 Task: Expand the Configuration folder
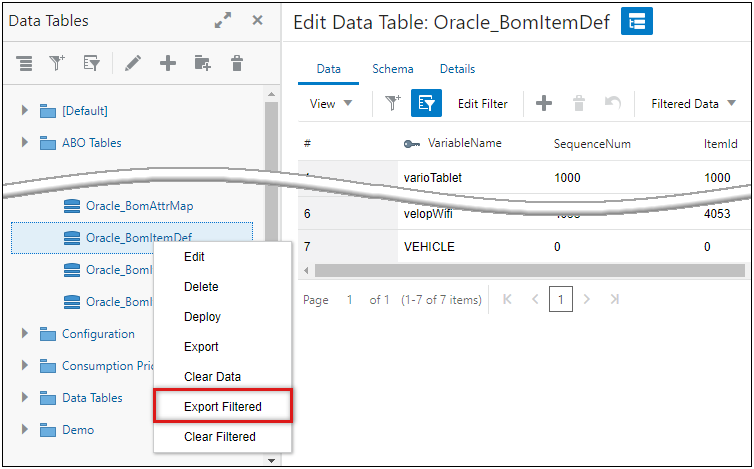point(25,333)
